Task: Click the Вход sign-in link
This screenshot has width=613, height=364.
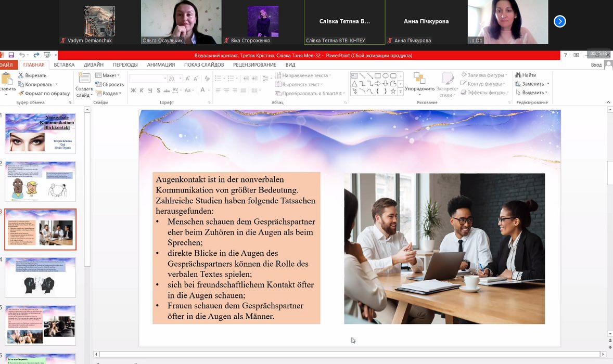Action: (x=596, y=65)
